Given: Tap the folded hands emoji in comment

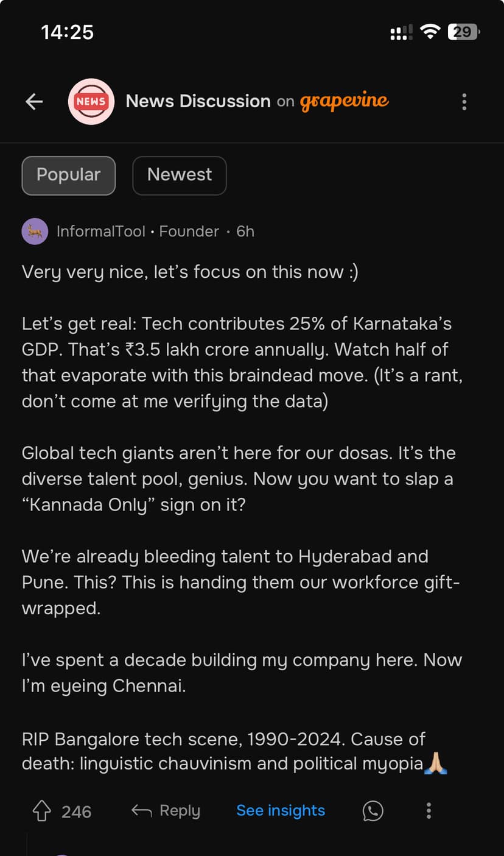Looking at the screenshot, I should tap(436, 763).
